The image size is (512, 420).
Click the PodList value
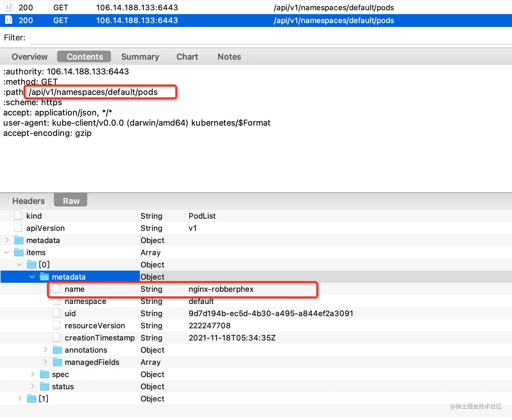(x=202, y=216)
